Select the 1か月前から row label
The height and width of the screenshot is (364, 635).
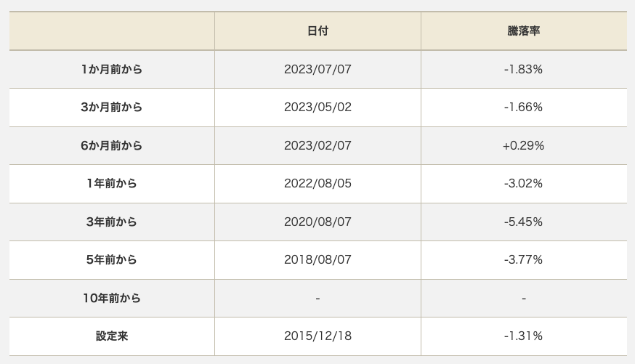pos(112,70)
